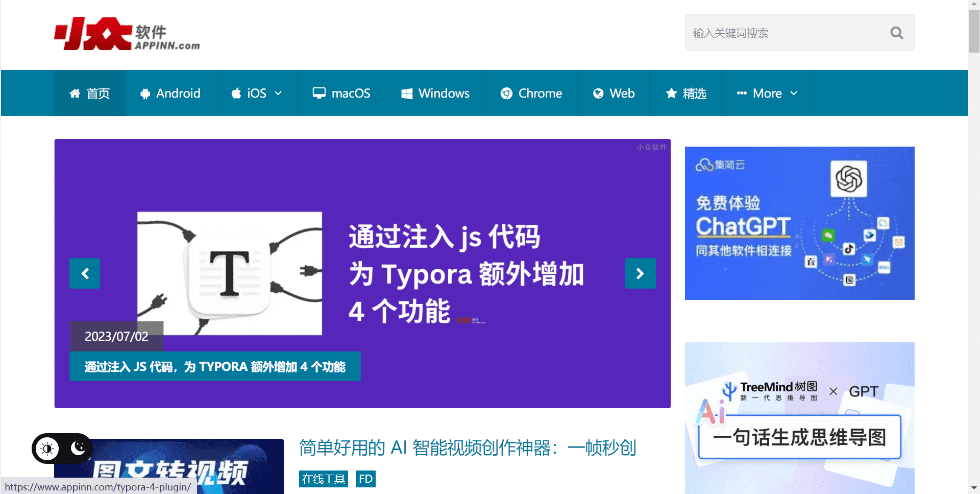Open the Web category
This screenshot has height=494, width=980.
pos(614,93)
